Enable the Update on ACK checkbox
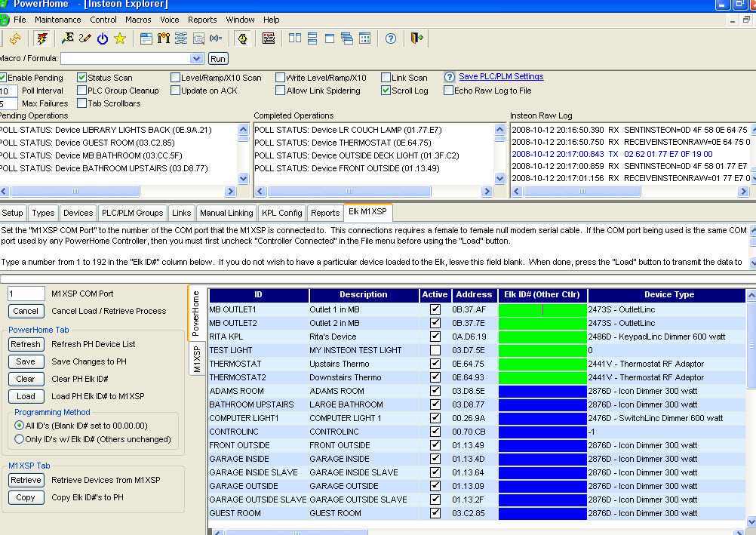 176,91
